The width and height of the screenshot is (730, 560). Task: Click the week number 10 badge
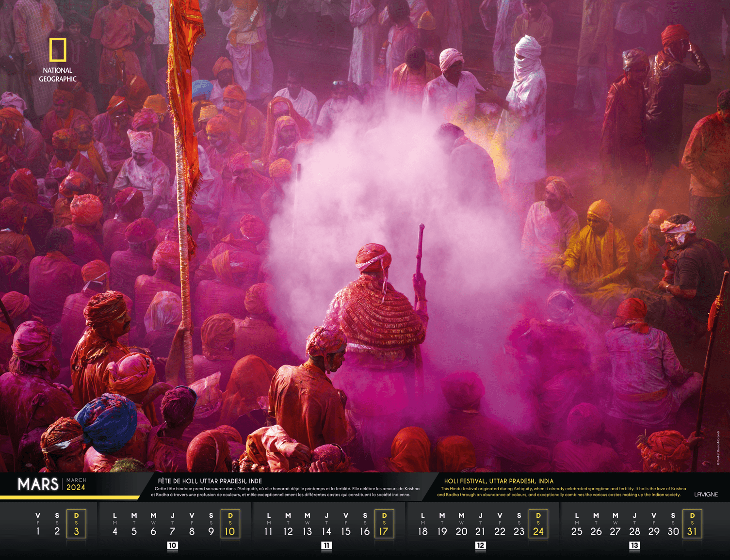pyautogui.click(x=172, y=545)
